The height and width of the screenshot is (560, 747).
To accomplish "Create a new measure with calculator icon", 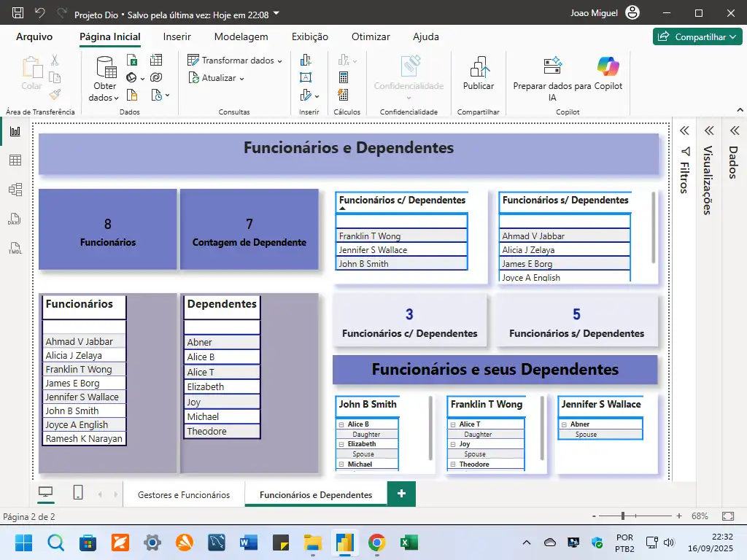I will pyautogui.click(x=343, y=77).
